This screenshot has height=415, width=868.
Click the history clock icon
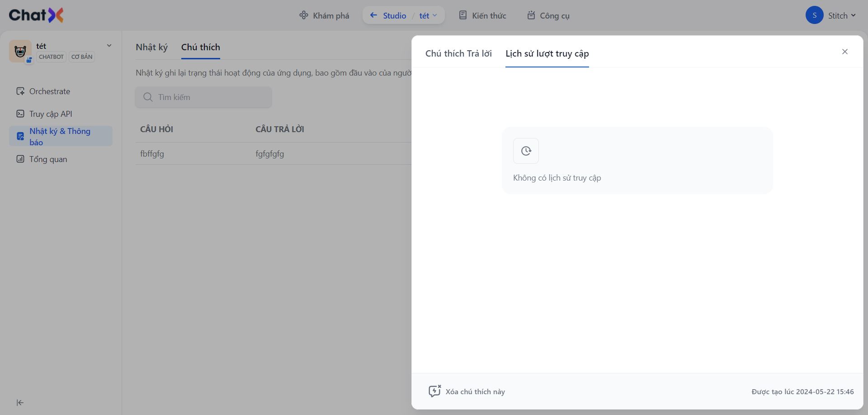[526, 151]
